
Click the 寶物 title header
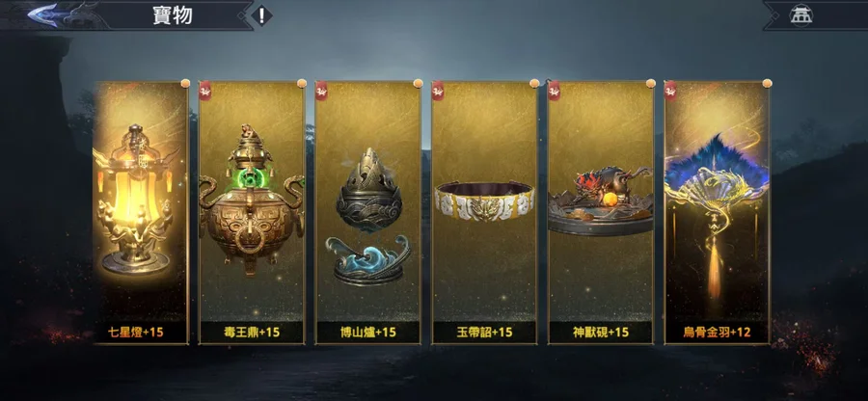point(173,15)
